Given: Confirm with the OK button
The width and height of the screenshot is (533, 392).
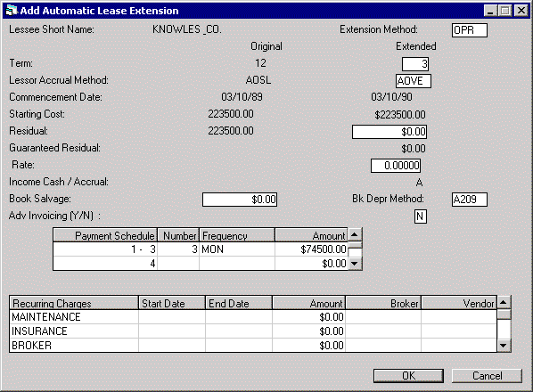Looking at the screenshot, I should click(408, 376).
